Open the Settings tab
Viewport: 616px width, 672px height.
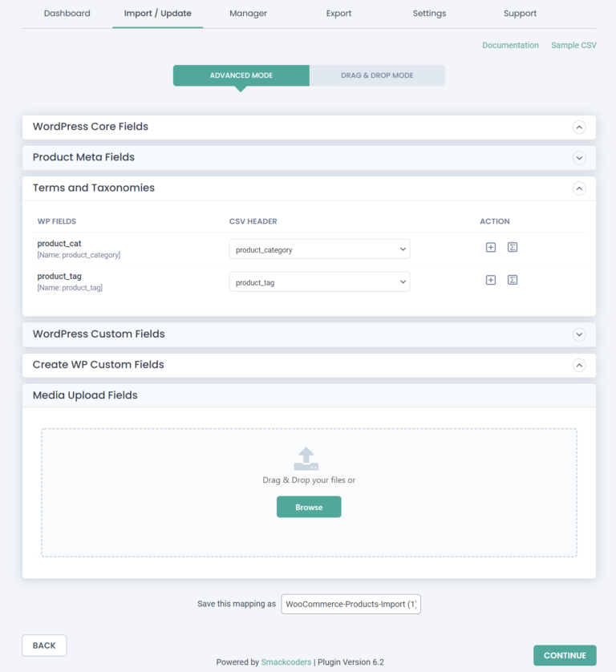(430, 14)
